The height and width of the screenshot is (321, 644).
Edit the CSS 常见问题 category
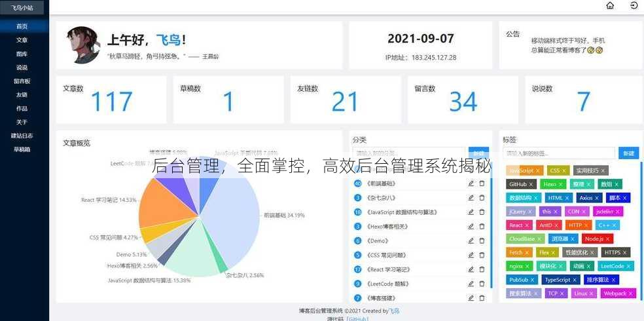tap(471, 255)
